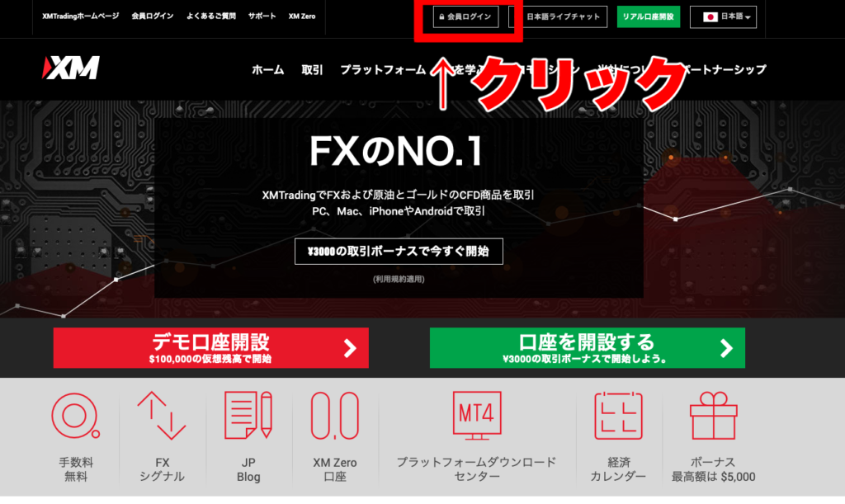Image resolution: width=845 pixels, height=504 pixels.
Task: Open the FX シグナル arrows icon
Action: point(162,416)
